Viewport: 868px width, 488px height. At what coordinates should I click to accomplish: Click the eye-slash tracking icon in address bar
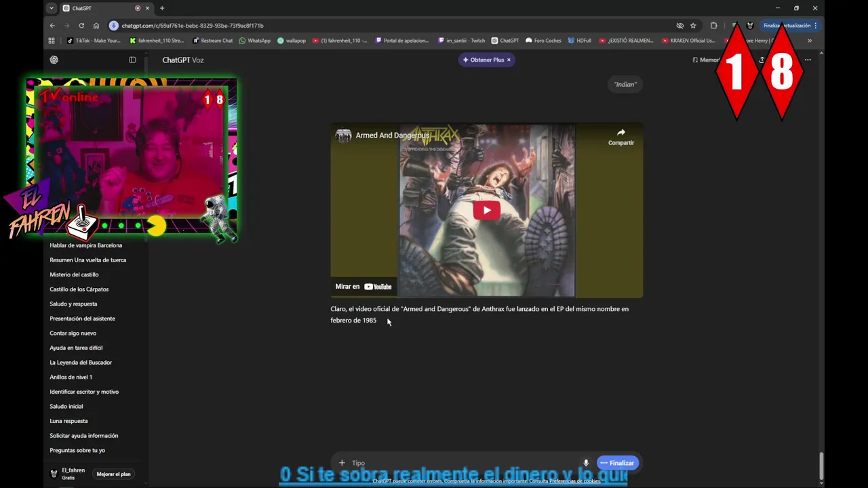pyautogui.click(x=680, y=26)
